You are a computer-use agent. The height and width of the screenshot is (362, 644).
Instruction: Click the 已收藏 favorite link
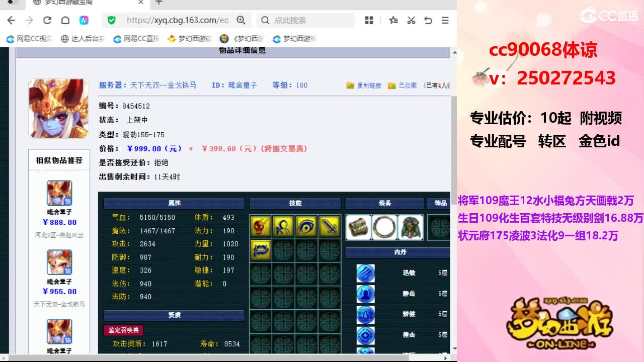403,85
